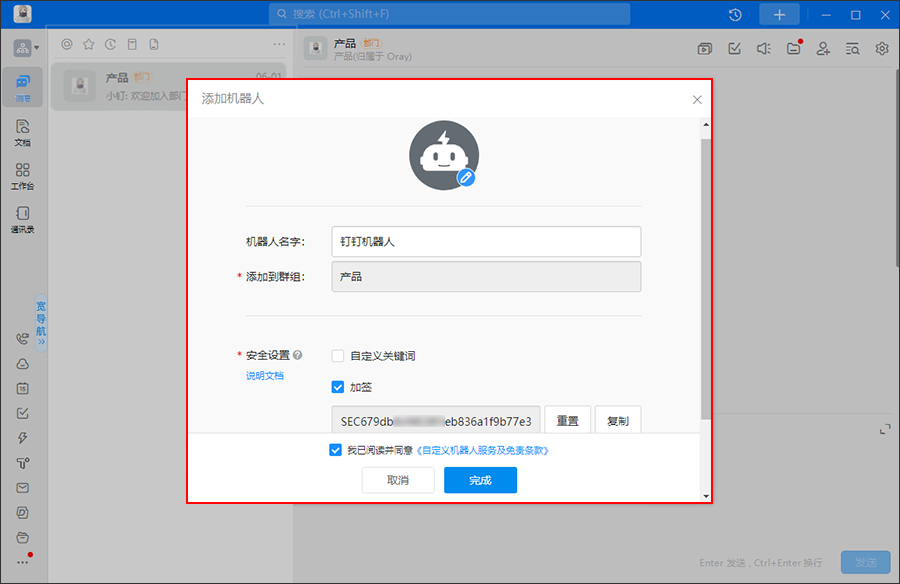Image resolution: width=900 pixels, height=584 pixels.
Task: Open the phone call icon in sidebar
Action: tap(22, 339)
